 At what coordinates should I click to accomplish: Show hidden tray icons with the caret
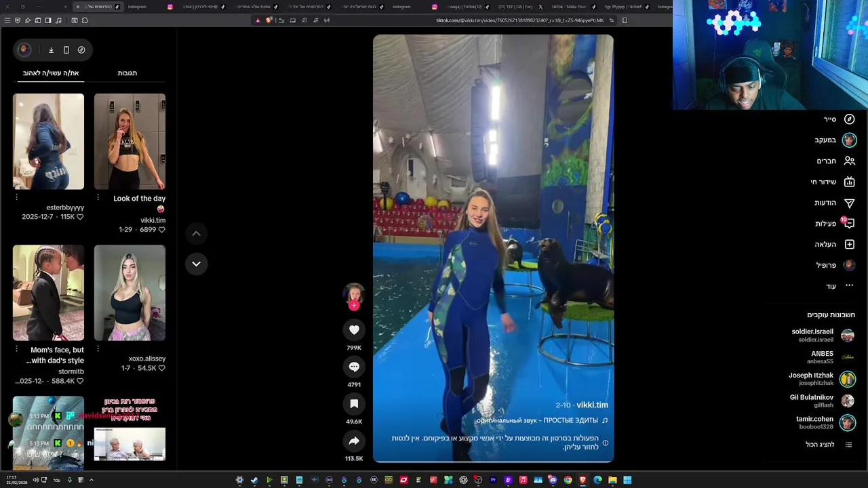pyautogui.click(x=91, y=480)
